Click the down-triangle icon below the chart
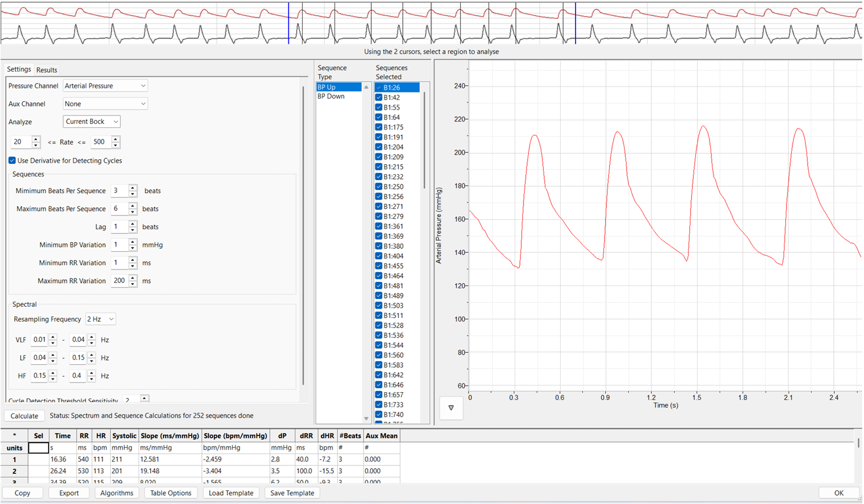The height and width of the screenshot is (504, 864). (x=451, y=408)
